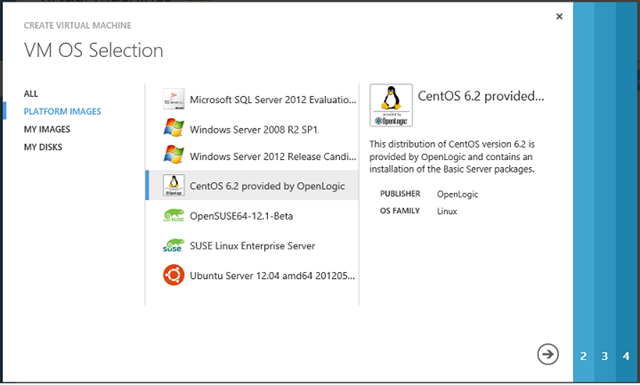The image size is (640, 385).
Task: Click the CentOS penguin icon in list
Action: click(x=174, y=185)
